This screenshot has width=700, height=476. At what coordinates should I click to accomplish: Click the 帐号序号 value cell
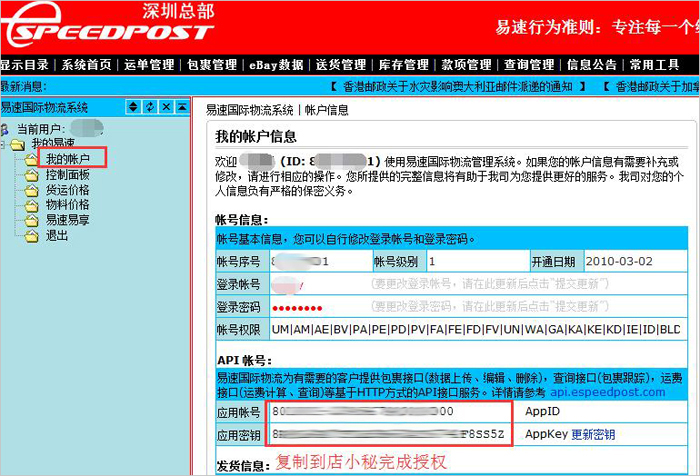tap(321, 261)
